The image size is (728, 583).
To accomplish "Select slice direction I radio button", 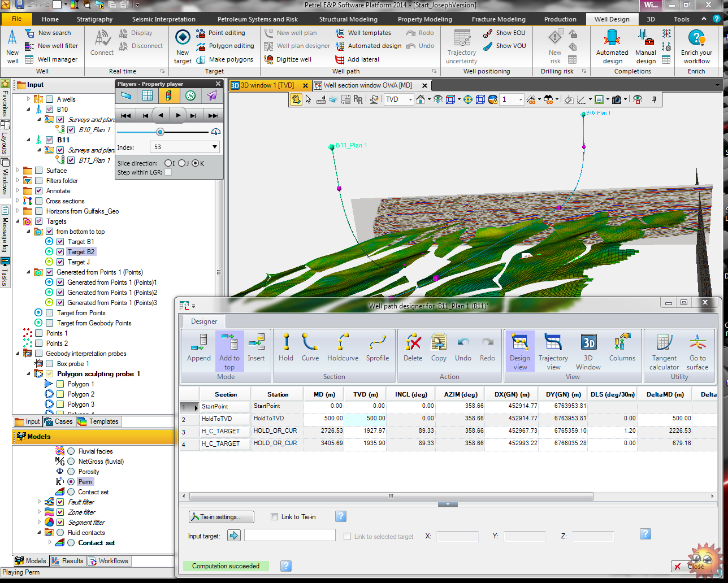I will point(168,163).
